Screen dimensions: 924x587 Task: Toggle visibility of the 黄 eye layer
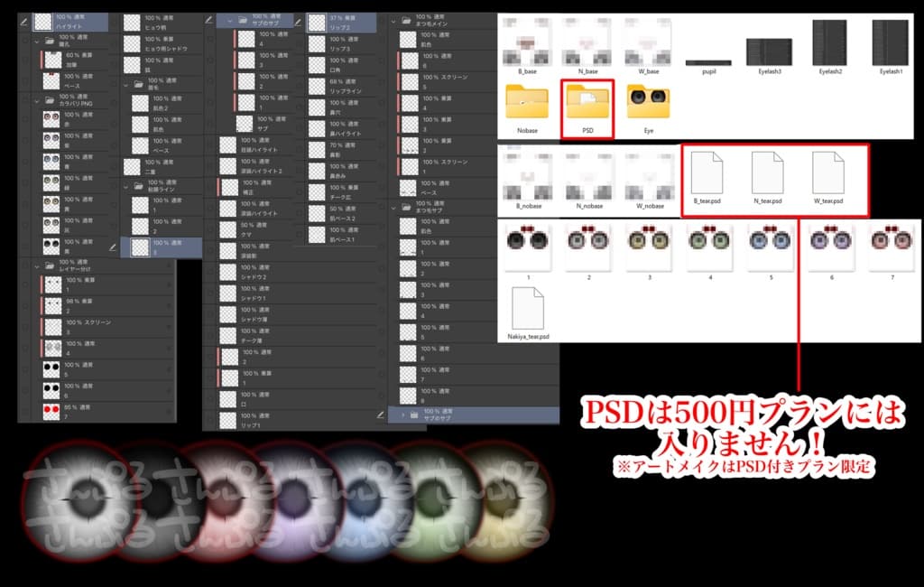coord(25,204)
